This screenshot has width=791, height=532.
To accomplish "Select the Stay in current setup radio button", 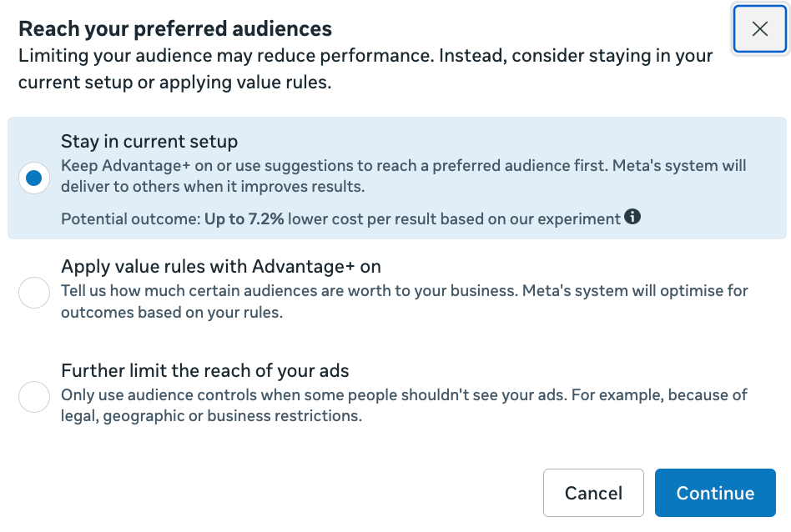I will pos(34,178).
